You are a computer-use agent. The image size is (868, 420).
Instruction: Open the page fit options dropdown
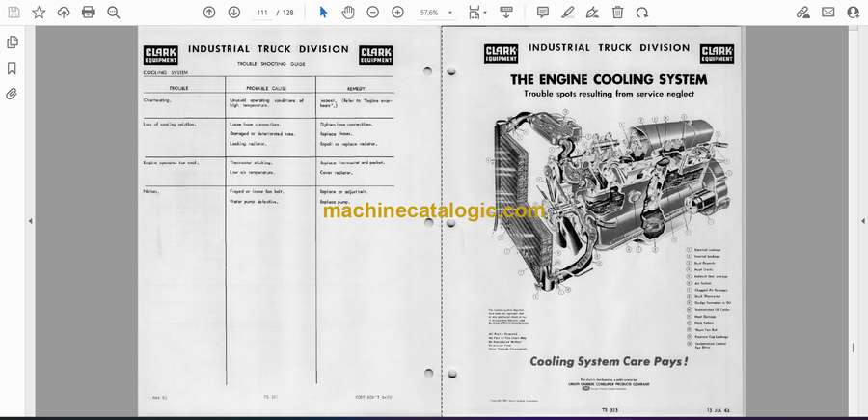(477, 13)
